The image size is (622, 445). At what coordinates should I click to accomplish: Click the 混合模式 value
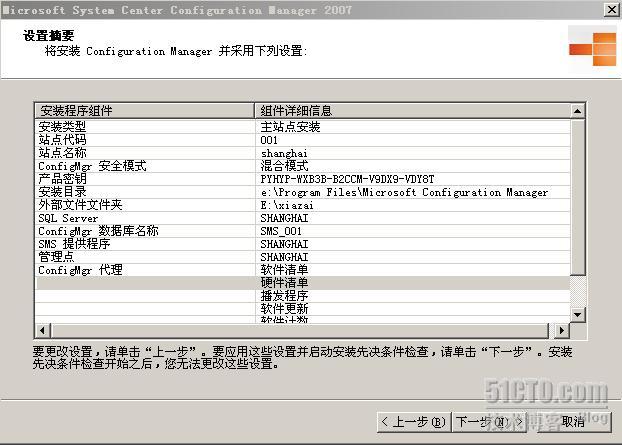[x=284, y=166]
